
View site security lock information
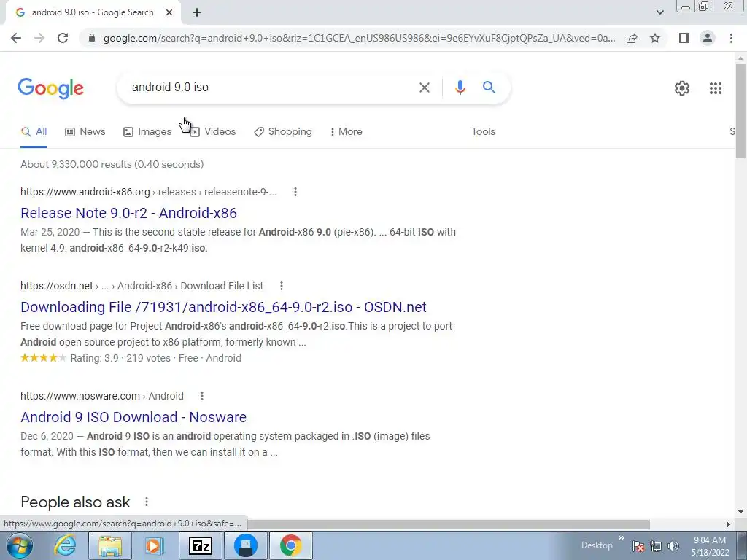tap(92, 38)
